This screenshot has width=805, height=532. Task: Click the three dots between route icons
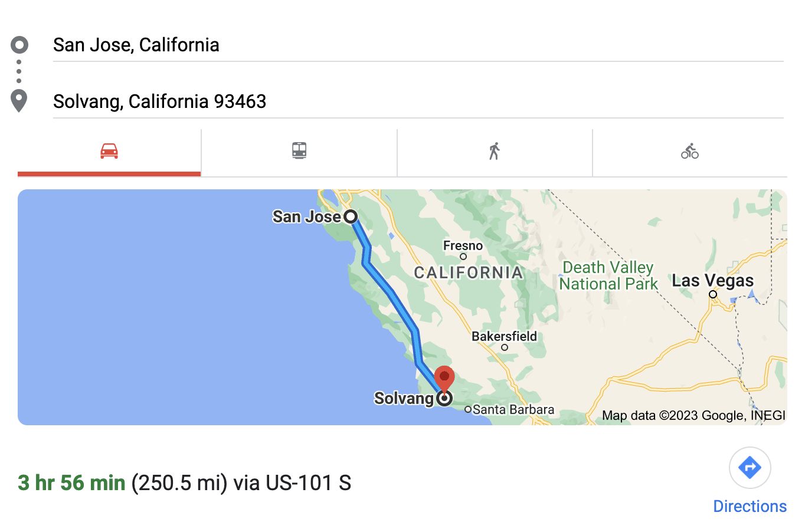pos(19,71)
